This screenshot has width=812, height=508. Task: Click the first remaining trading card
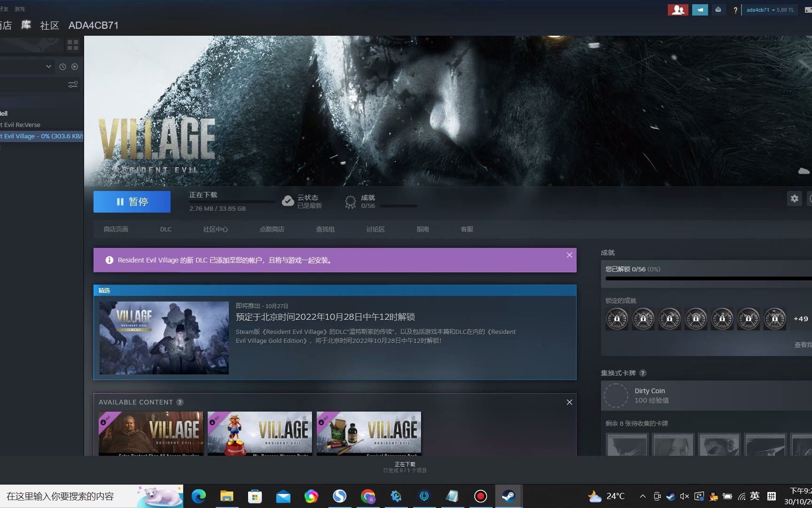(x=627, y=444)
